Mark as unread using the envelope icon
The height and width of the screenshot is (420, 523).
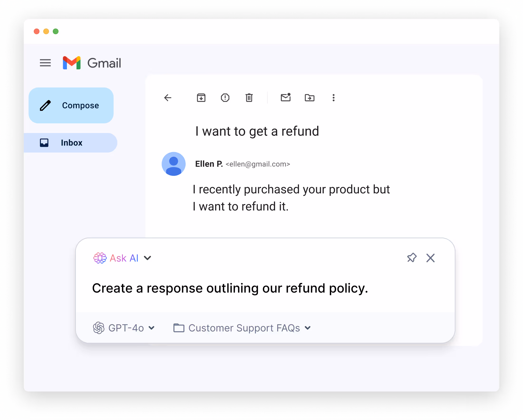point(286,97)
